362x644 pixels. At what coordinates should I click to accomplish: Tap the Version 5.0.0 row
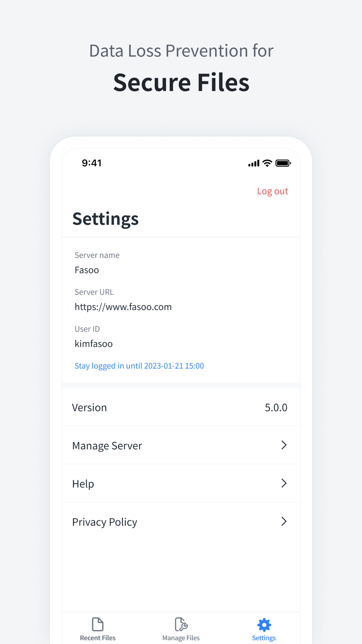[x=181, y=407]
